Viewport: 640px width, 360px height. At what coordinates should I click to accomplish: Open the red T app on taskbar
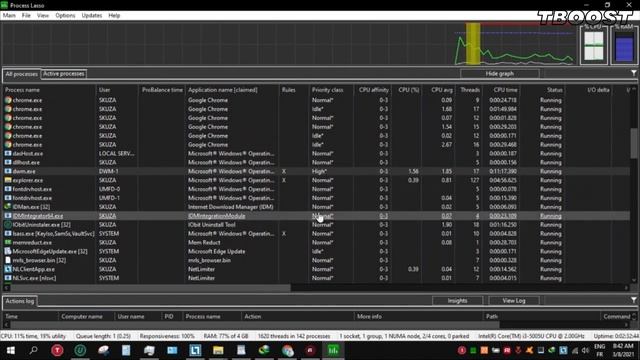click(x=57, y=350)
